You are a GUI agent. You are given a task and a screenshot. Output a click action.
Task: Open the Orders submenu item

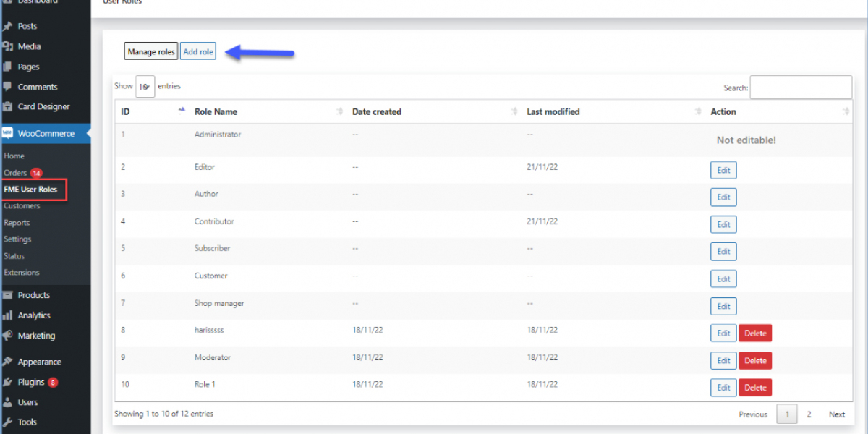(15, 173)
